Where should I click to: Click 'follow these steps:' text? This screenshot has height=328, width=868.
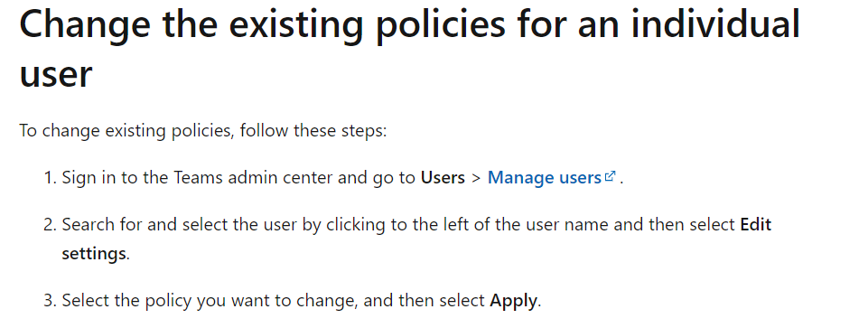pos(313,131)
